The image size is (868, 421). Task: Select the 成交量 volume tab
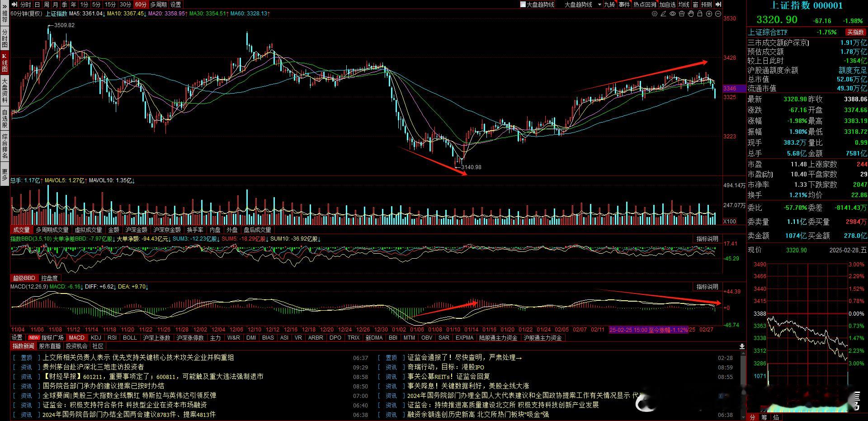[21, 230]
